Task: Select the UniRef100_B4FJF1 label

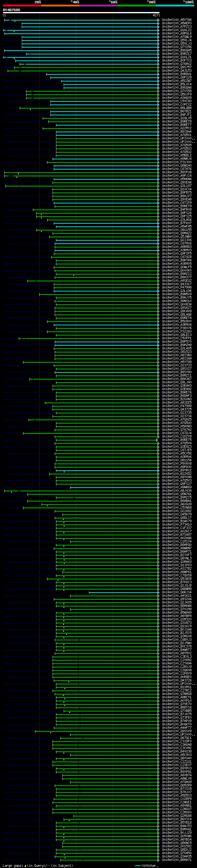Action: pos(177,115)
